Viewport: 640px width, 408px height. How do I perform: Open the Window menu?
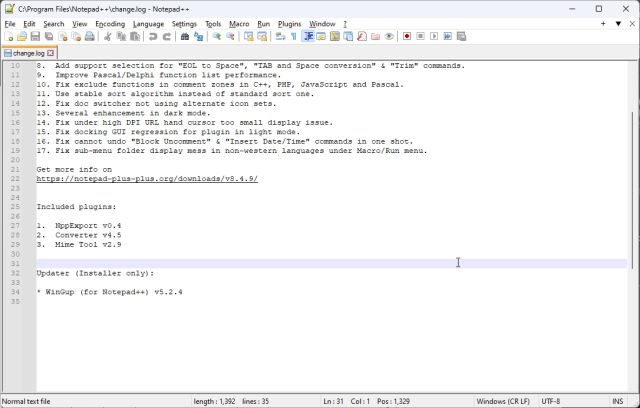(322, 24)
